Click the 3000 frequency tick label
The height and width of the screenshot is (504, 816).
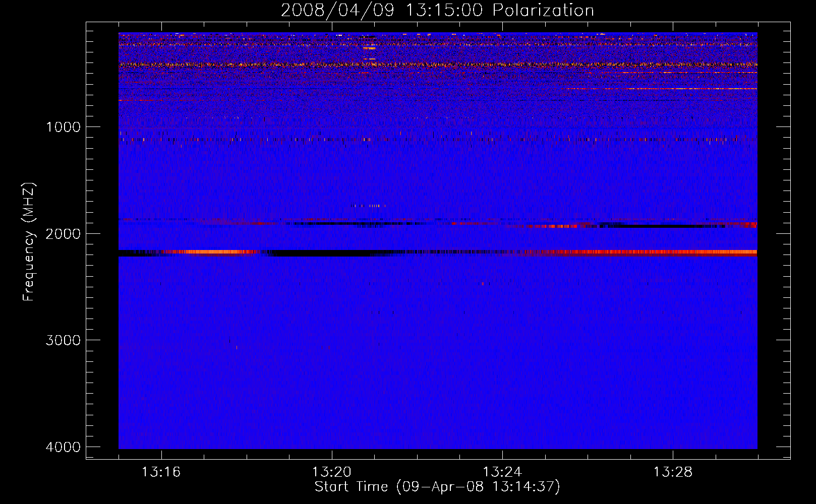63,340
